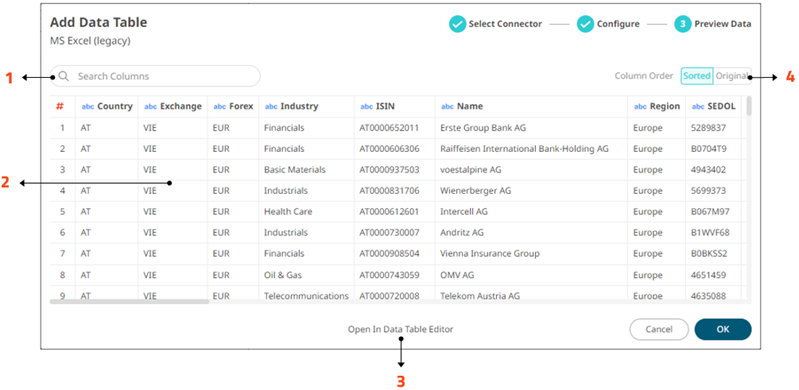Click ISIN value AT0000937503
This screenshot has width=799, height=390.
(x=389, y=170)
